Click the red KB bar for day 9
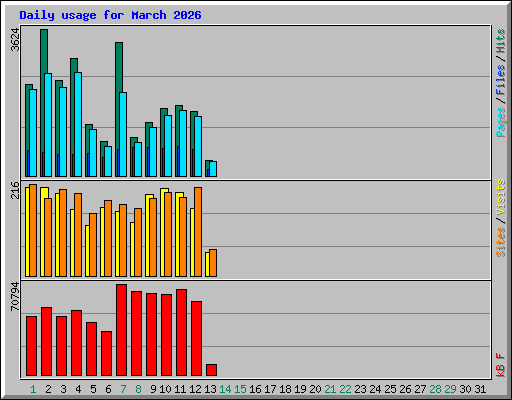 point(151,334)
